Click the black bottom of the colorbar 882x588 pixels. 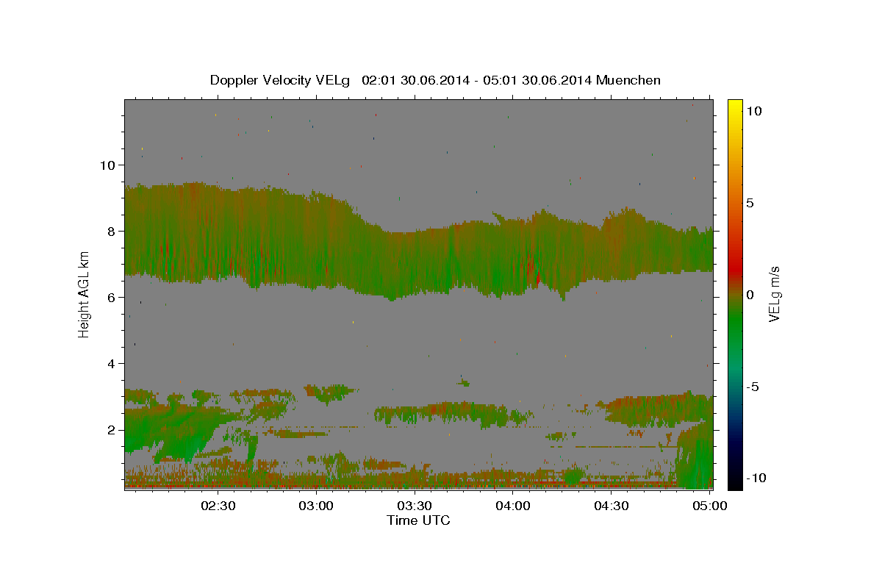735,481
